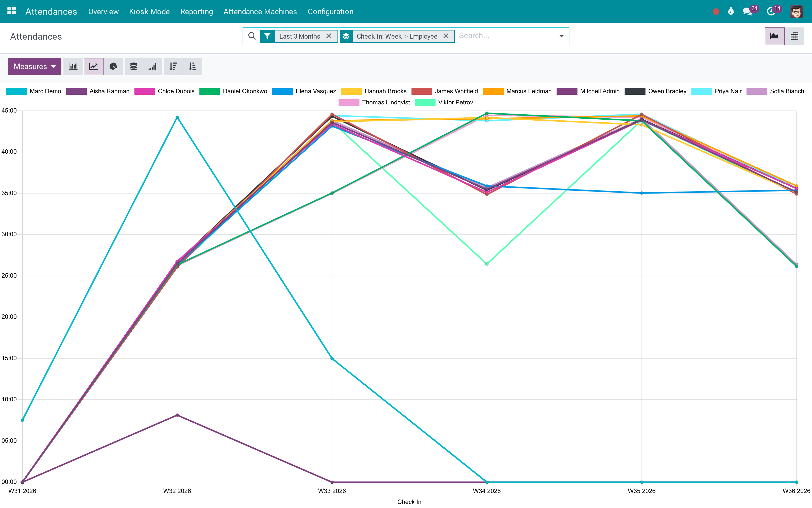Expand the search options dropdown arrow
The image size is (812, 508).
561,36
